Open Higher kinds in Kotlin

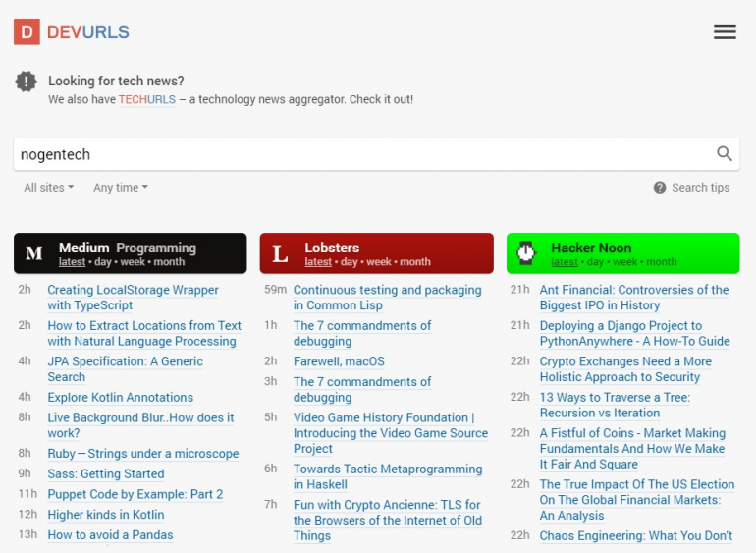click(x=106, y=515)
